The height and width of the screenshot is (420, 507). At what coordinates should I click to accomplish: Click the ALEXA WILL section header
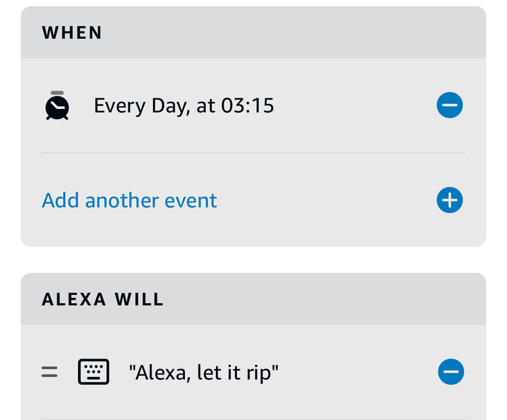102,299
